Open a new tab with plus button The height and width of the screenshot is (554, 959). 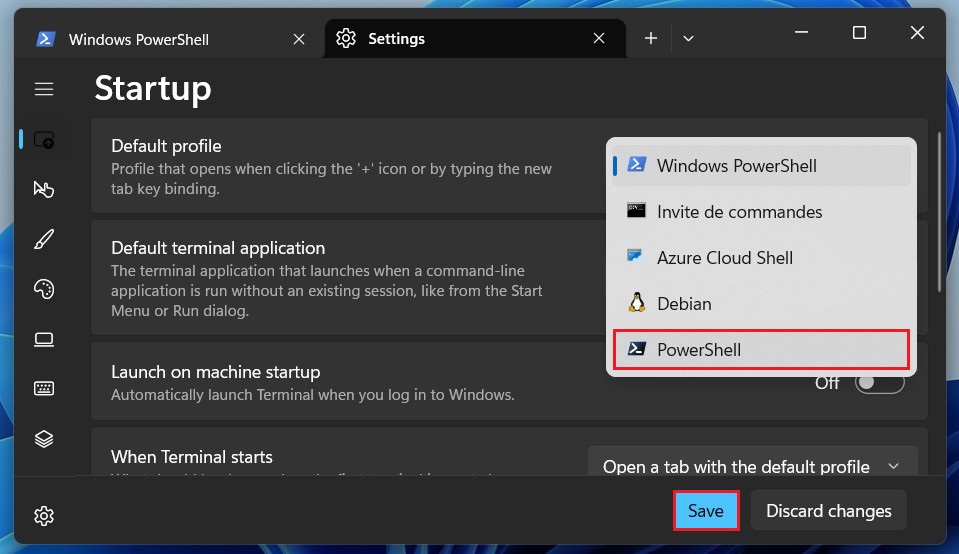[651, 39]
